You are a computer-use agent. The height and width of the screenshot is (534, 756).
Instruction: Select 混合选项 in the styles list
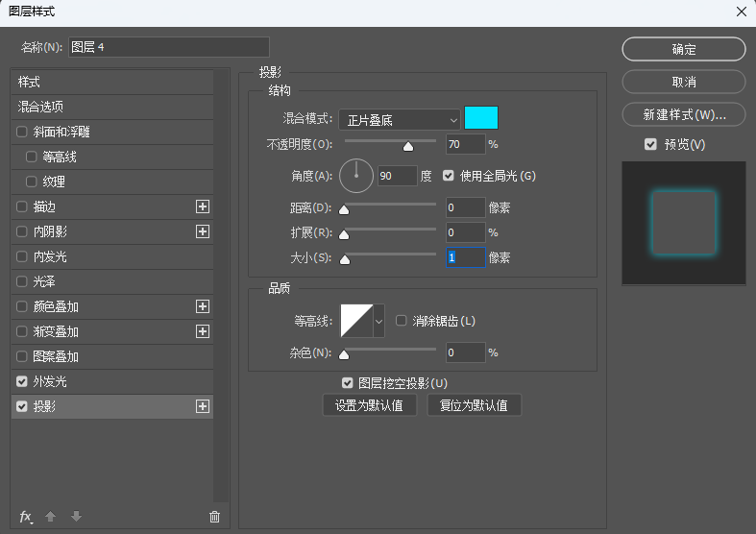[x=111, y=107]
